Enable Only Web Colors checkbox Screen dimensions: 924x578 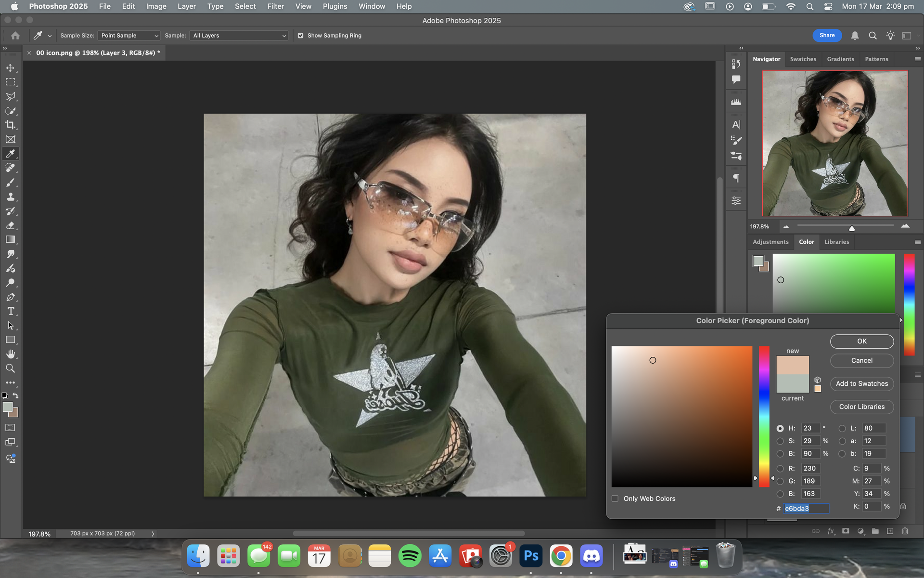pos(615,499)
